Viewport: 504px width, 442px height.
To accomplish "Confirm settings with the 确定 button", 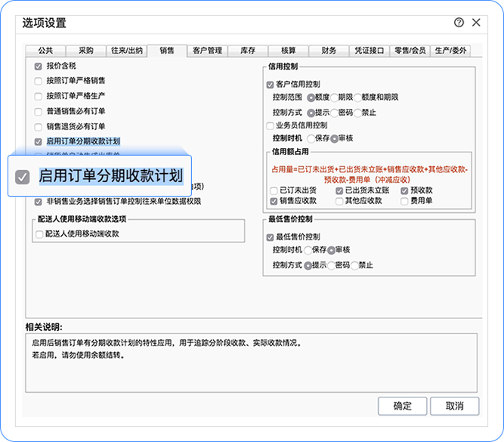I will 402,406.
